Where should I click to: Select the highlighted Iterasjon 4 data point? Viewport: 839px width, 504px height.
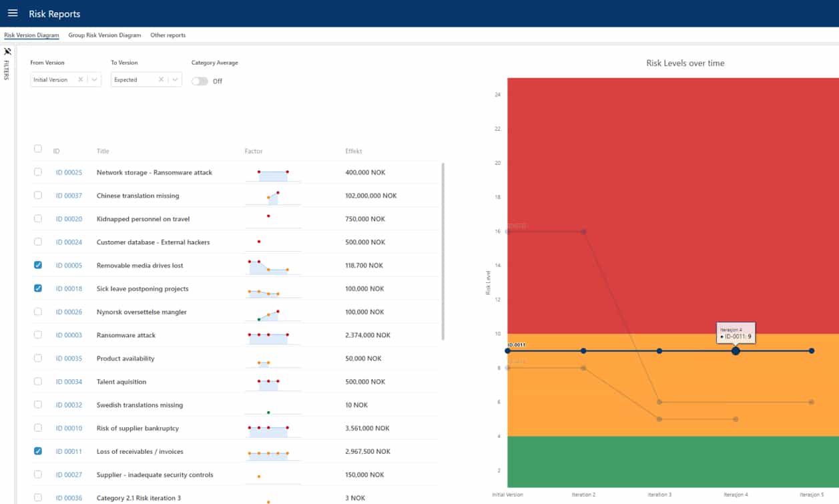(x=736, y=350)
